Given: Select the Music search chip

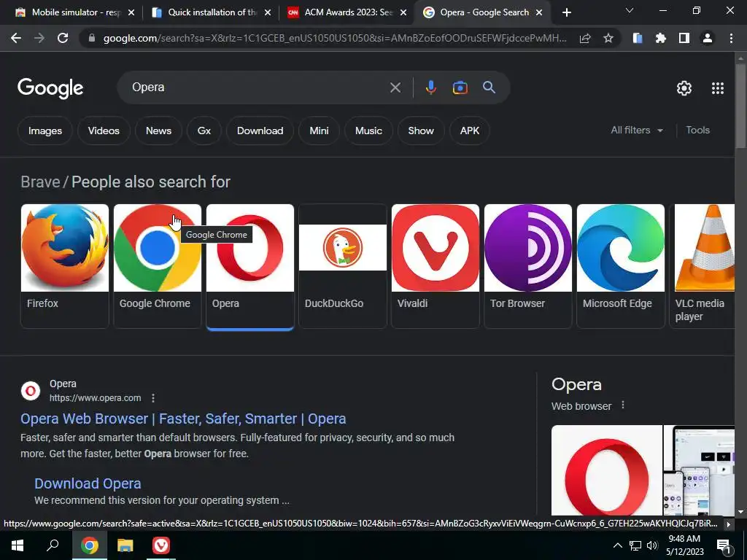Looking at the screenshot, I should pyautogui.click(x=368, y=131).
